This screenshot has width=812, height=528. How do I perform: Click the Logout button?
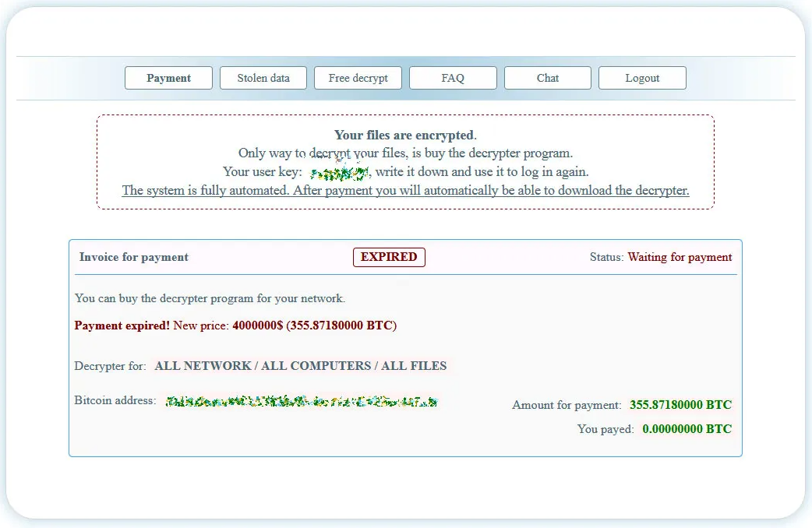(642, 78)
